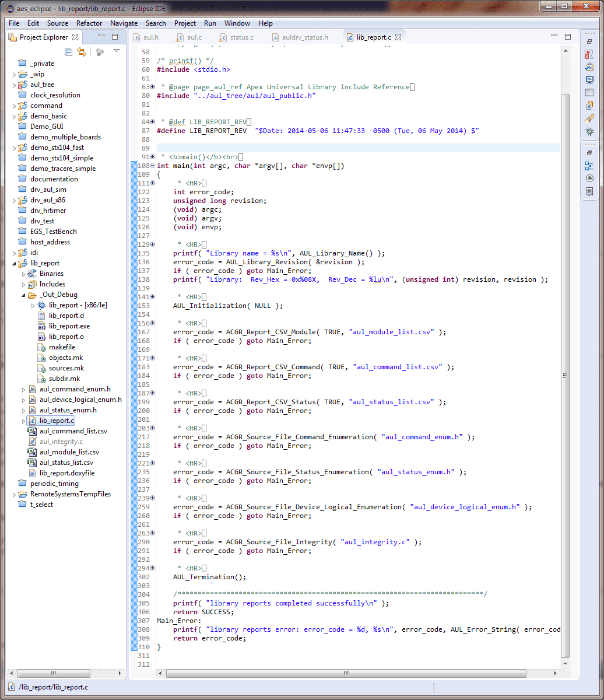Switch to the status.c editor tab
Viewport: 604px width, 700px height.
click(236, 37)
